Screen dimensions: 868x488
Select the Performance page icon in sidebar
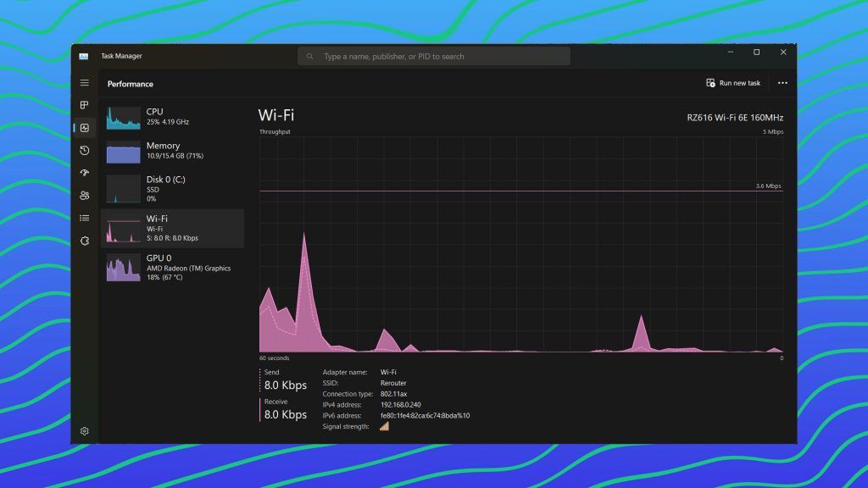tap(84, 128)
